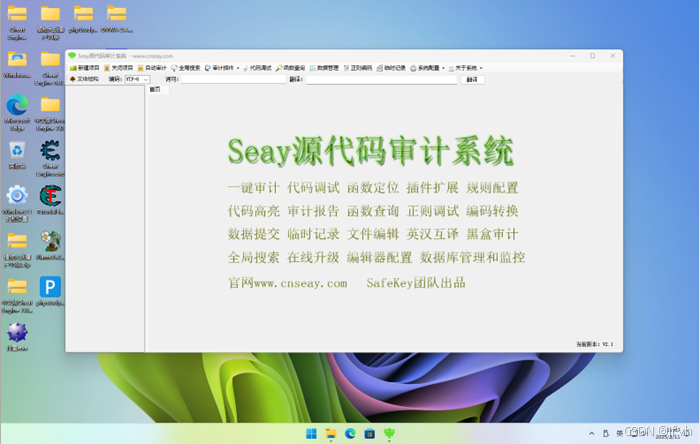The width and height of the screenshot is (700, 444).
Task: Click the 翻译 (Translate) button
Action: pos(472,79)
